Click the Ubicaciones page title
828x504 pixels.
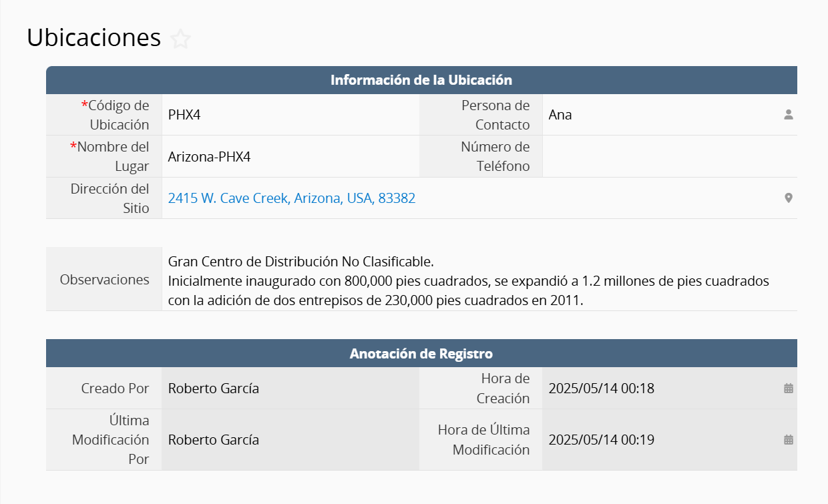[x=94, y=38]
